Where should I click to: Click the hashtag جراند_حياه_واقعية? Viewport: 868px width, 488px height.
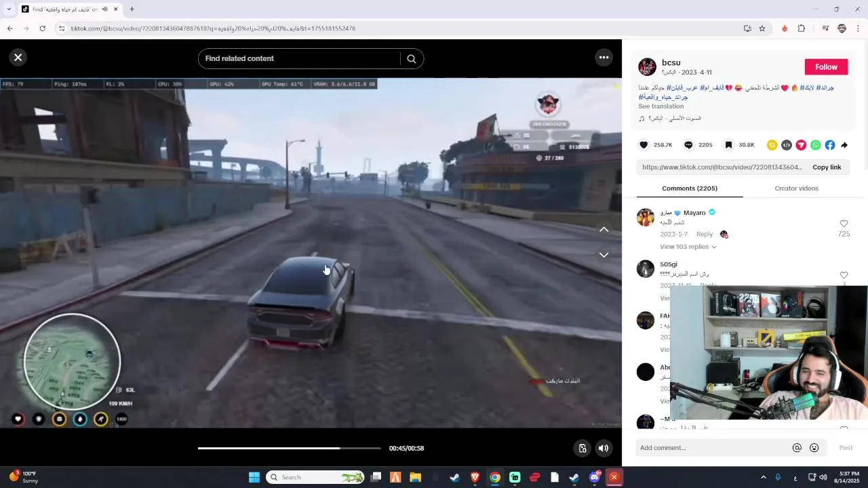coord(663,97)
